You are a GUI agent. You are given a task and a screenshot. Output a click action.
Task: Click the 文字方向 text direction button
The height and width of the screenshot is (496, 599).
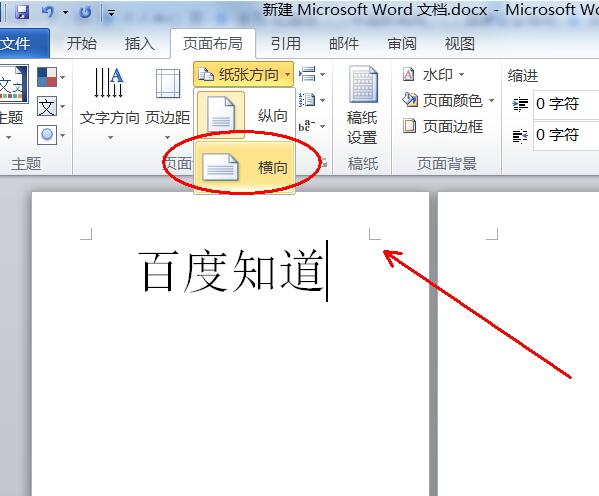coord(109,96)
